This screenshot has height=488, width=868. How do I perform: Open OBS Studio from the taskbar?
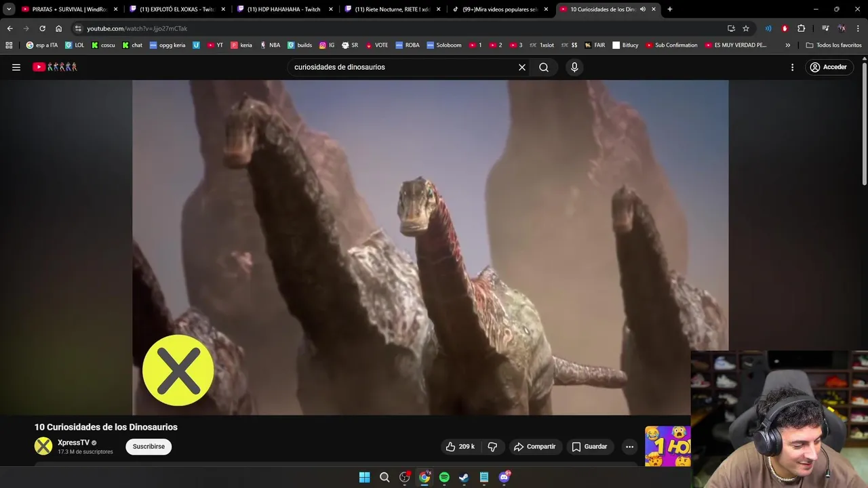(405, 477)
